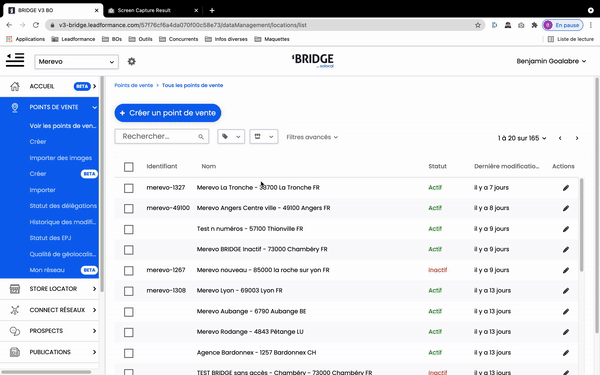Bookmark page with the star icon
Viewport: 600px width, 375px height.
[x=478, y=25]
